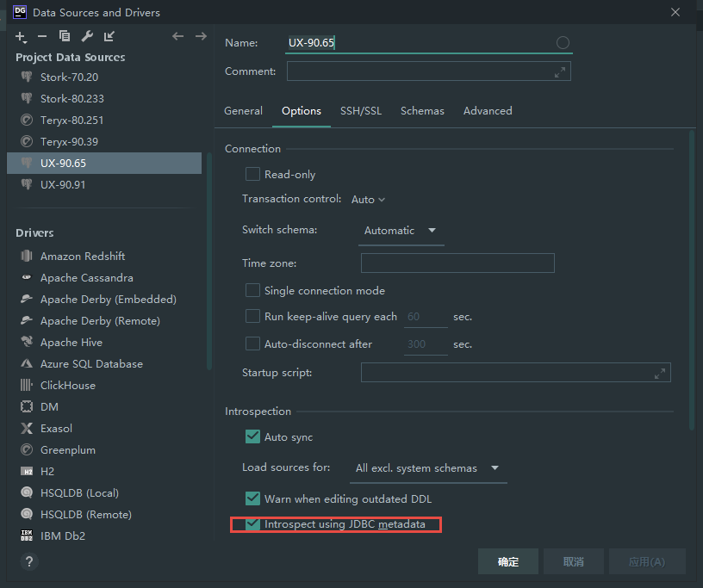Switch to the General tab
Viewport: 703px width, 588px height.
tap(244, 111)
